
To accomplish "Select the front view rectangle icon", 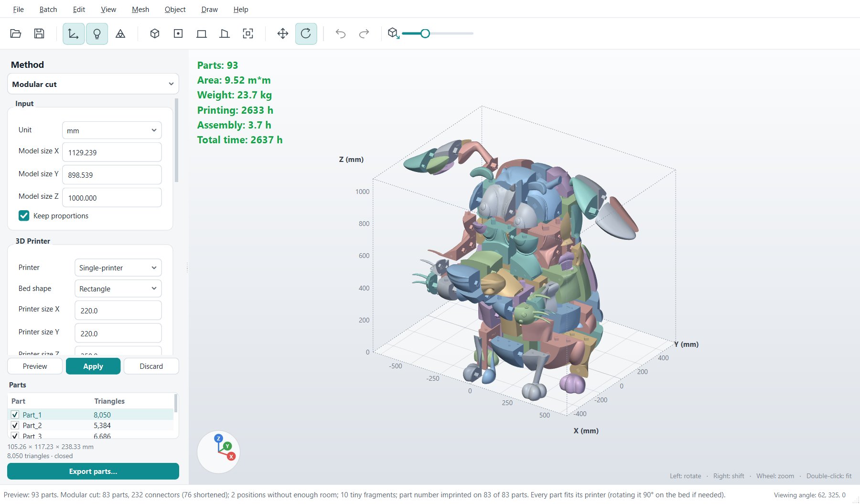I will coord(202,33).
